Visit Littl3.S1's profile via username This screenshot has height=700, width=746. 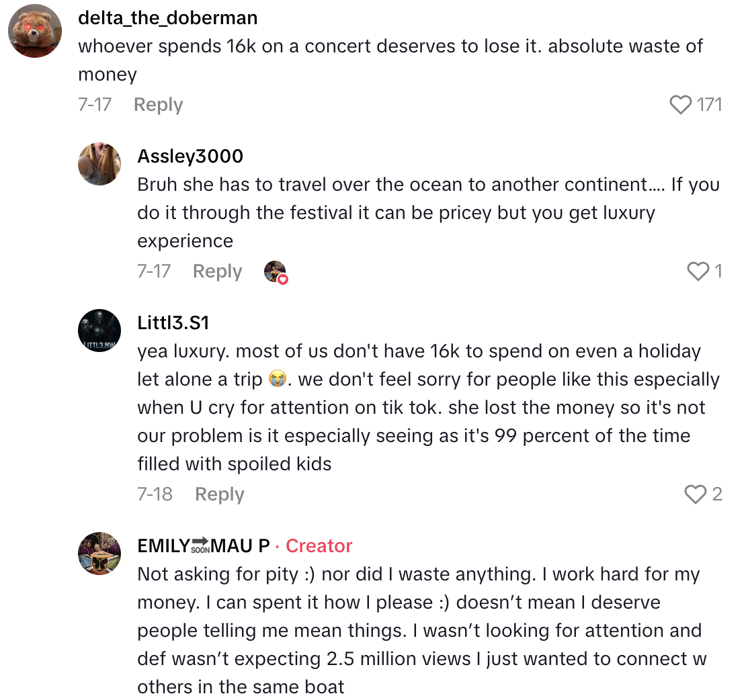click(x=173, y=323)
